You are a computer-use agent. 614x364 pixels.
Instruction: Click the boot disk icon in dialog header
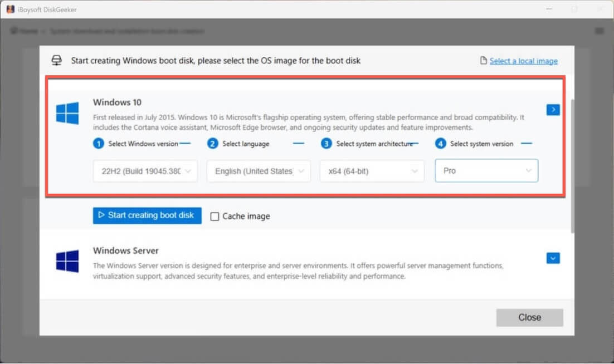coord(57,61)
